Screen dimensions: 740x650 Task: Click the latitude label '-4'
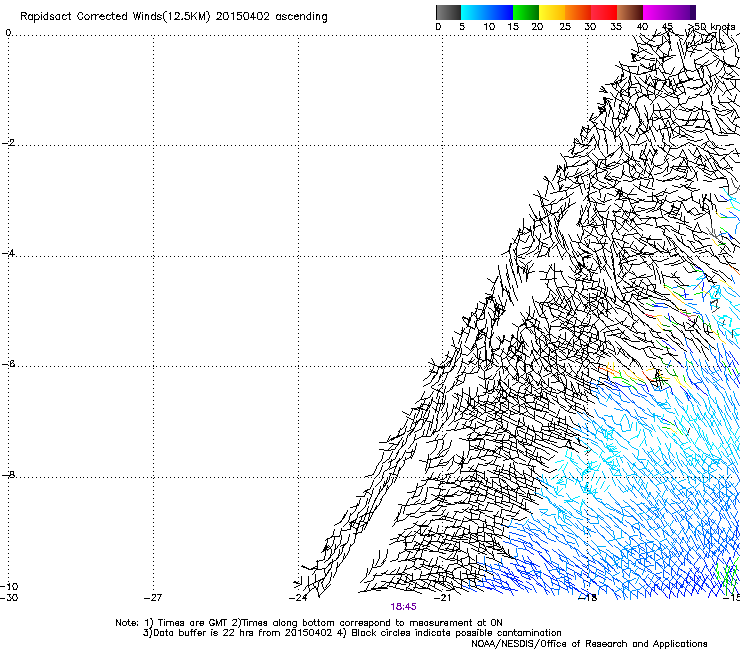coord(8,253)
